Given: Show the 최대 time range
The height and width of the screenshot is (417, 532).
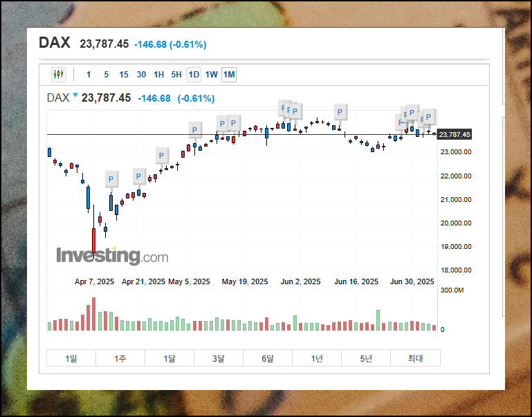Looking at the screenshot, I should (415, 358).
